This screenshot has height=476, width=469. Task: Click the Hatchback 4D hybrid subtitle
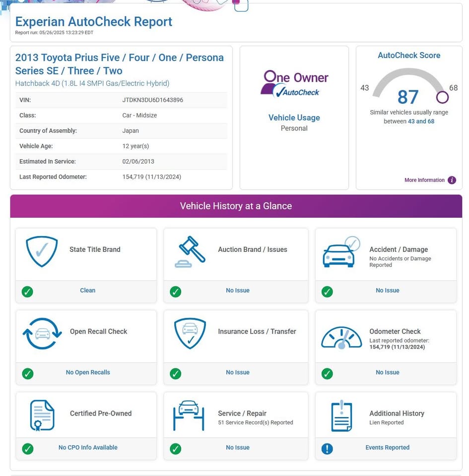coord(92,83)
